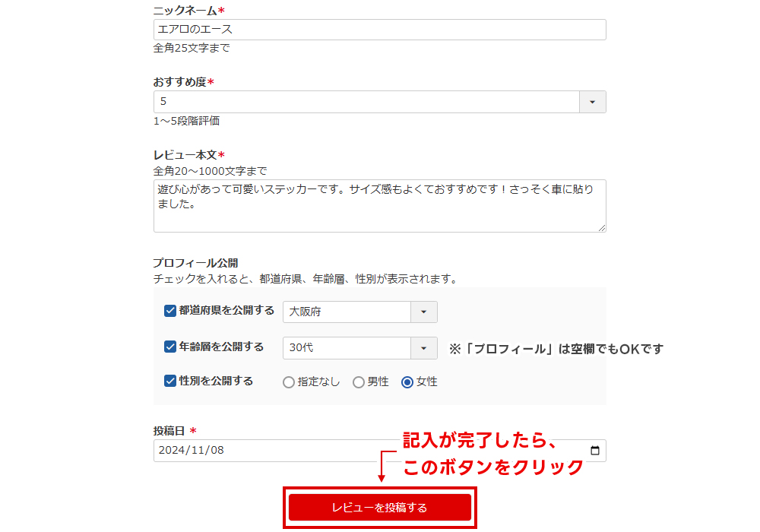Viewport: 760px width, 532px height.
Task: Expand the 都道府県 dropdown showing 大阪府
Action: click(423, 312)
